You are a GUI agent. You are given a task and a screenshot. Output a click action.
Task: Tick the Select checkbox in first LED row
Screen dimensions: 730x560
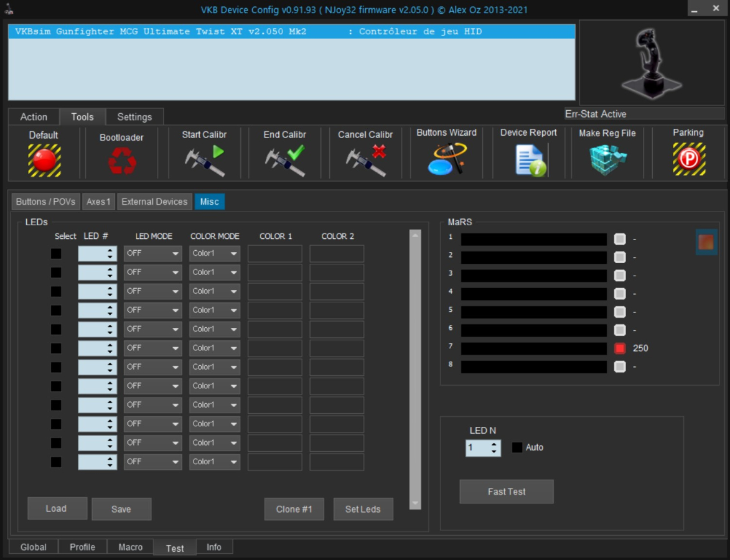click(x=56, y=254)
